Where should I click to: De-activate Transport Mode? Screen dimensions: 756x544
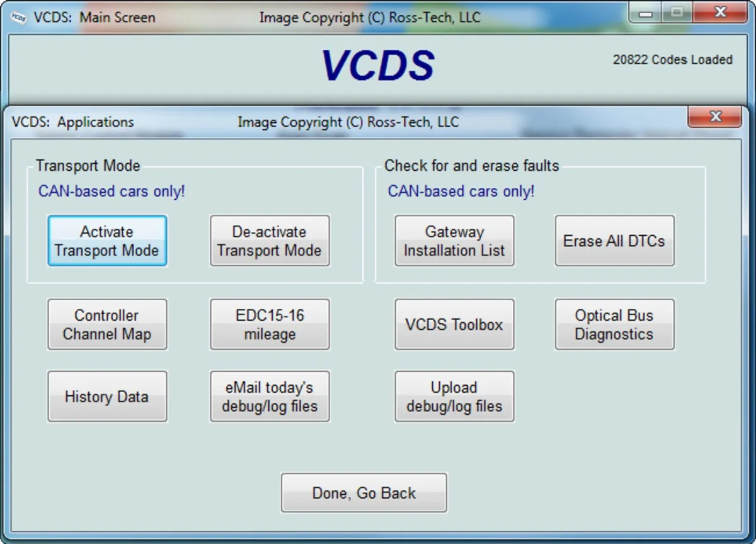click(x=269, y=241)
